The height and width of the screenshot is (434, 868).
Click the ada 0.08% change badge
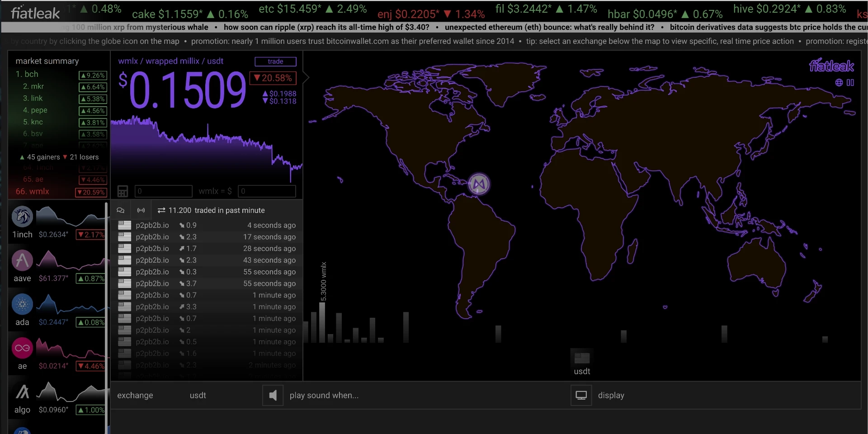(x=90, y=322)
